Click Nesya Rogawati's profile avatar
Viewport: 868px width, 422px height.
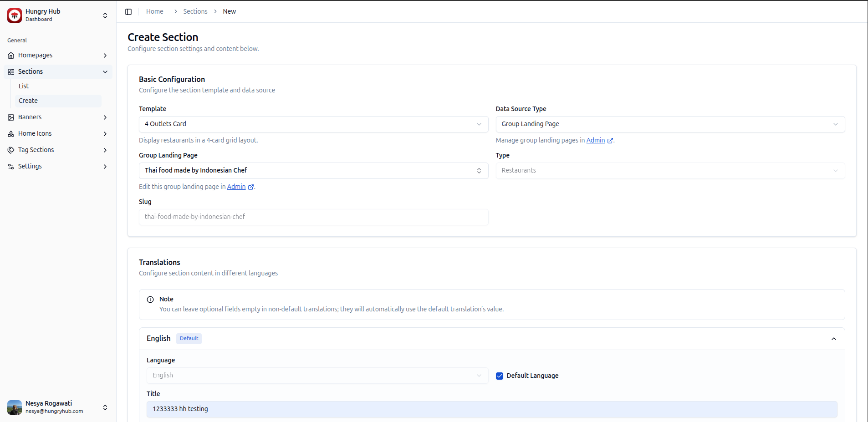[x=15, y=407]
